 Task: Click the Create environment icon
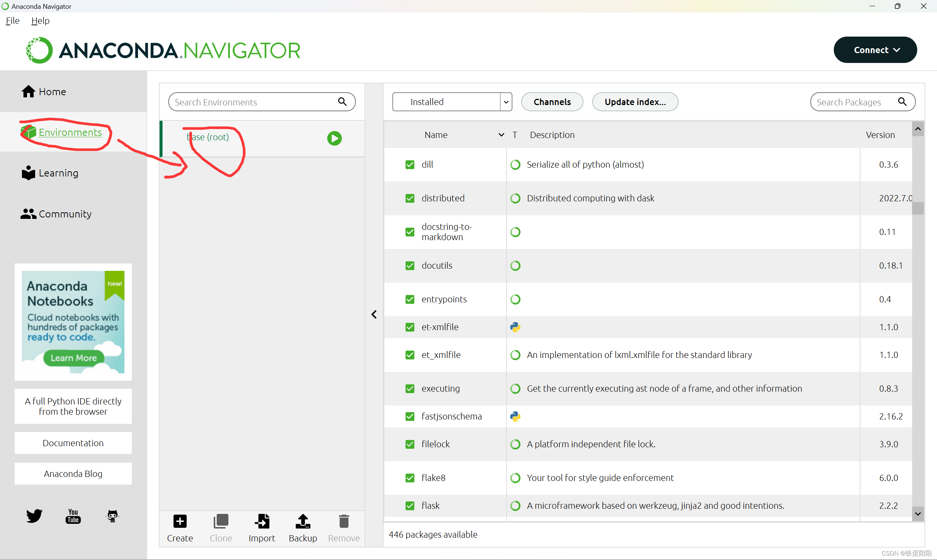[180, 522]
